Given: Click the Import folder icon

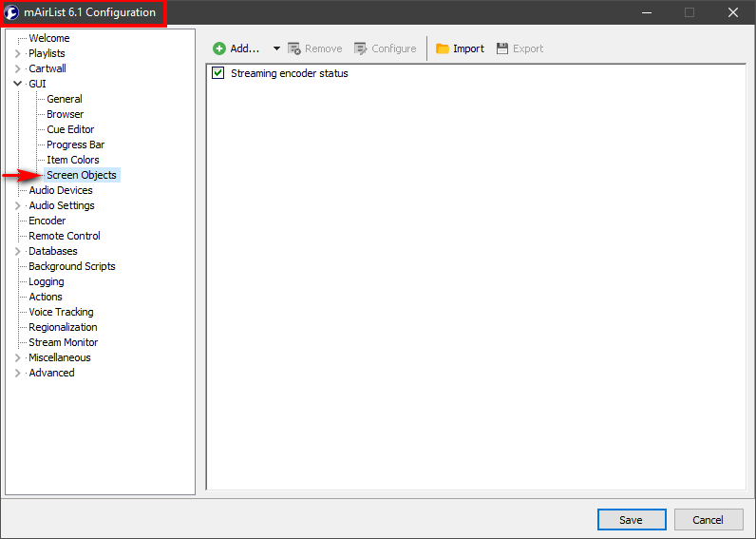Looking at the screenshot, I should [x=443, y=48].
